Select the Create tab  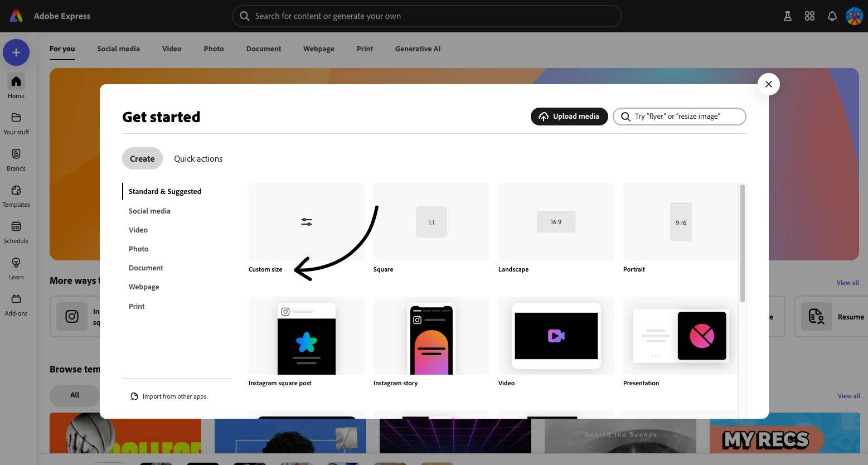point(142,159)
